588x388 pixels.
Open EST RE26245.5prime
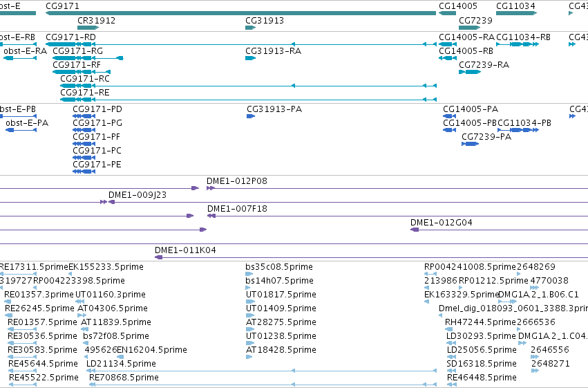point(40,308)
